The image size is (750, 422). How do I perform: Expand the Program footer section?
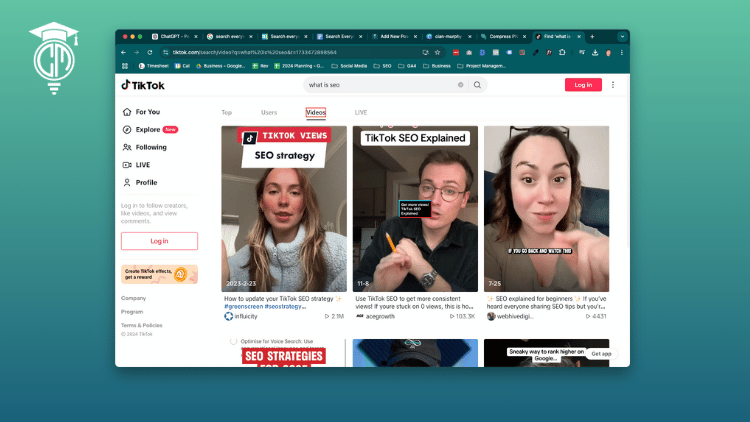(132, 311)
